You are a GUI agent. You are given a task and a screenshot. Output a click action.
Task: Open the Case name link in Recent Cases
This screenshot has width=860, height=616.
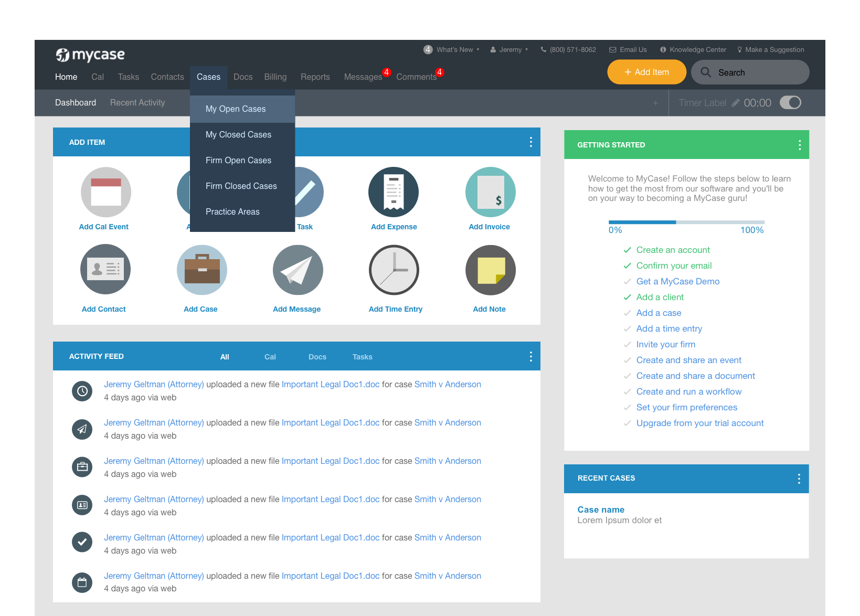(601, 510)
